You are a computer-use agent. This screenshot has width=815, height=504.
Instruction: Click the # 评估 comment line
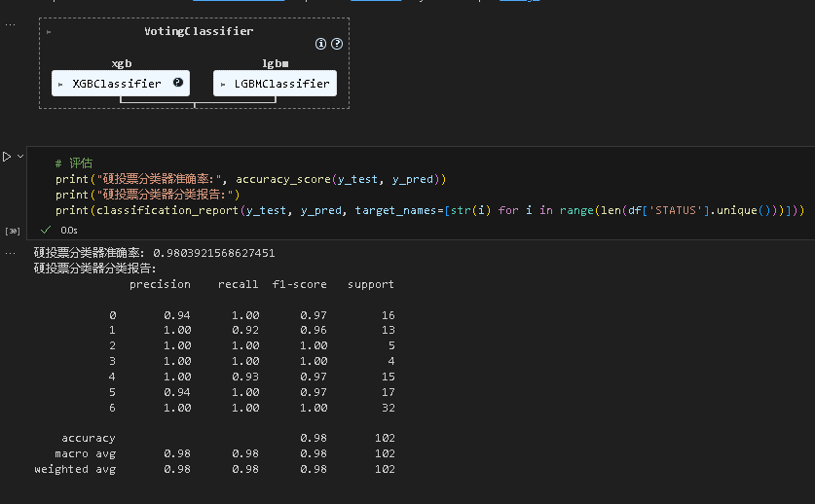coord(74,163)
